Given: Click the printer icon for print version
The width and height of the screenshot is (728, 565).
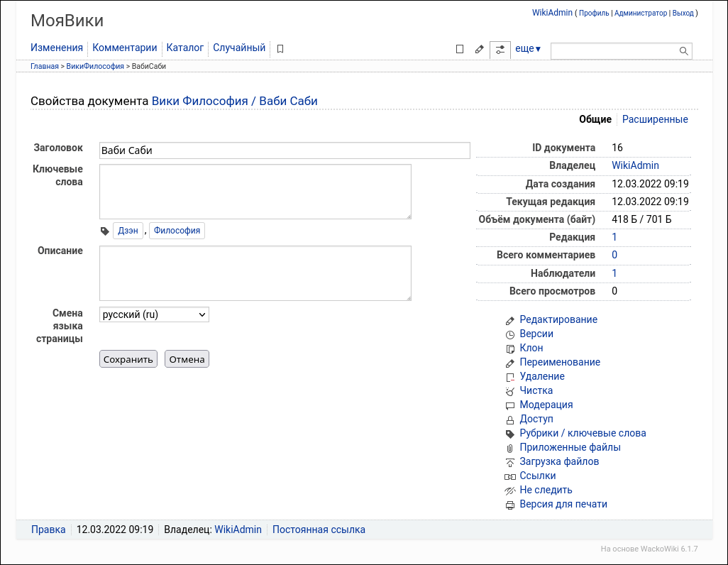Looking at the screenshot, I should coord(509,505).
